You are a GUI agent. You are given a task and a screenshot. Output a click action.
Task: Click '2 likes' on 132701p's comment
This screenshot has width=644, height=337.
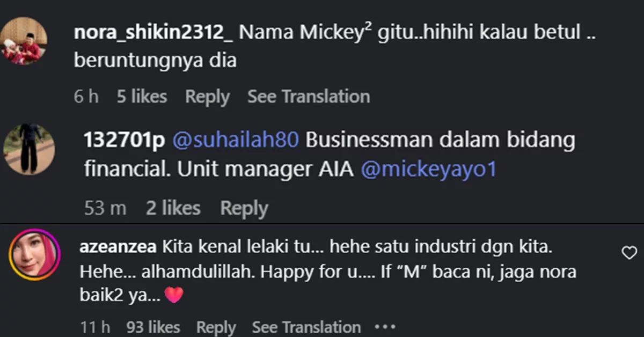pos(172,208)
